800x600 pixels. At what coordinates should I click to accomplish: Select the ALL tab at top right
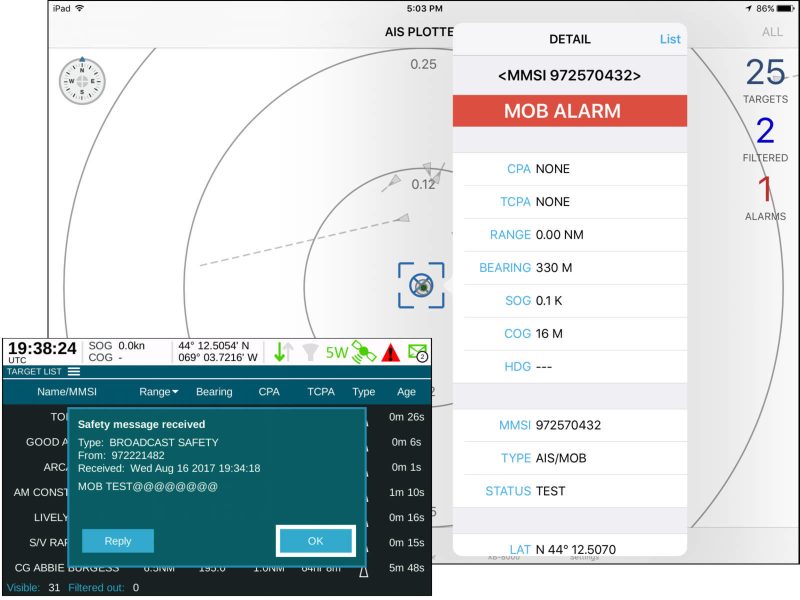pyautogui.click(x=773, y=32)
